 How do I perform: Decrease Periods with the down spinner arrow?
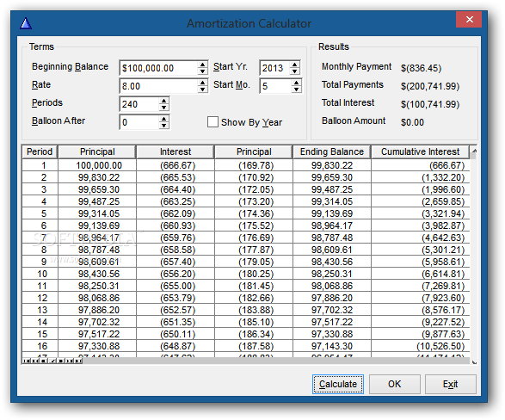coord(164,108)
